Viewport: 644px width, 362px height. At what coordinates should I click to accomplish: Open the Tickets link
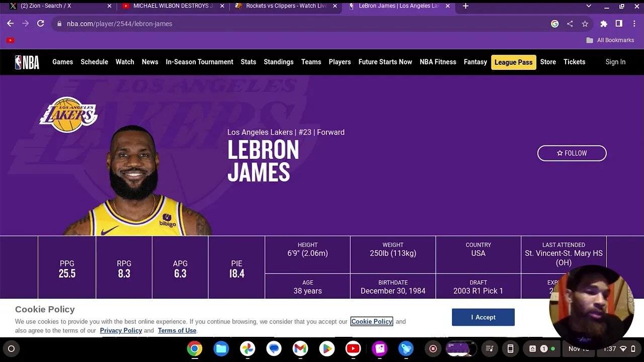coord(574,62)
